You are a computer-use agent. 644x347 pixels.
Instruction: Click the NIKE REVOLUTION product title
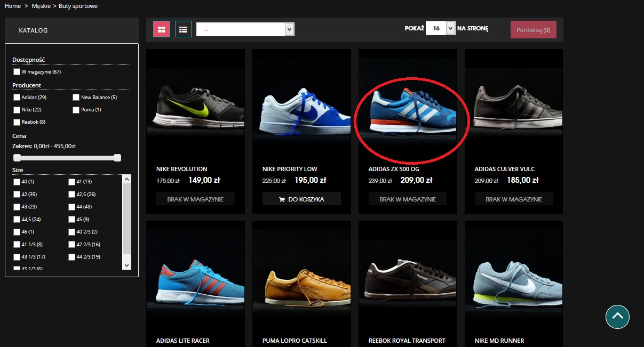click(181, 169)
